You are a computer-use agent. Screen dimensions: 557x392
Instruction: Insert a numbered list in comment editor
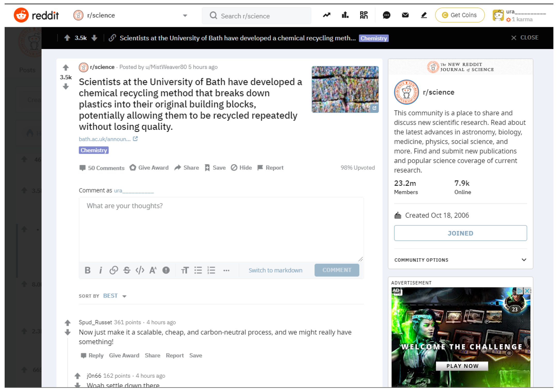tap(211, 270)
